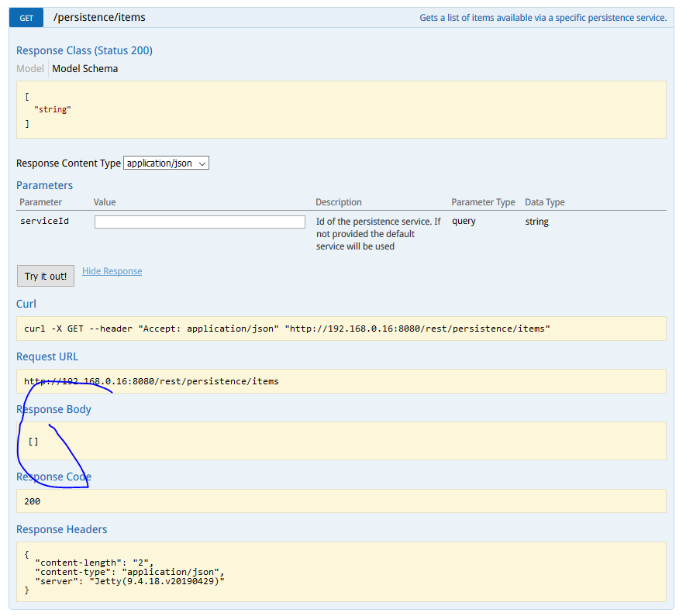The height and width of the screenshot is (616, 693).
Task: Click the Response Headers JSON block
Action: 341,572
